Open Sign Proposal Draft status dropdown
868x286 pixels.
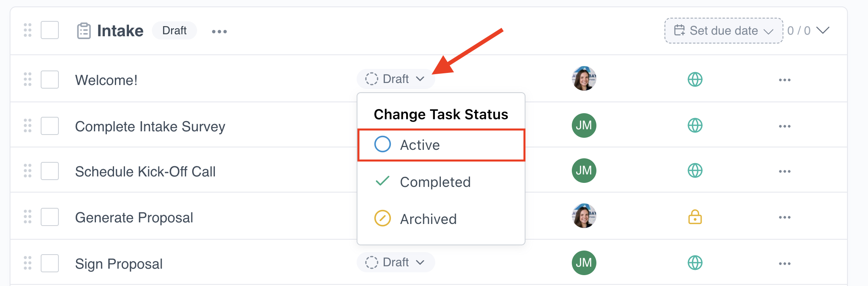pos(395,262)
